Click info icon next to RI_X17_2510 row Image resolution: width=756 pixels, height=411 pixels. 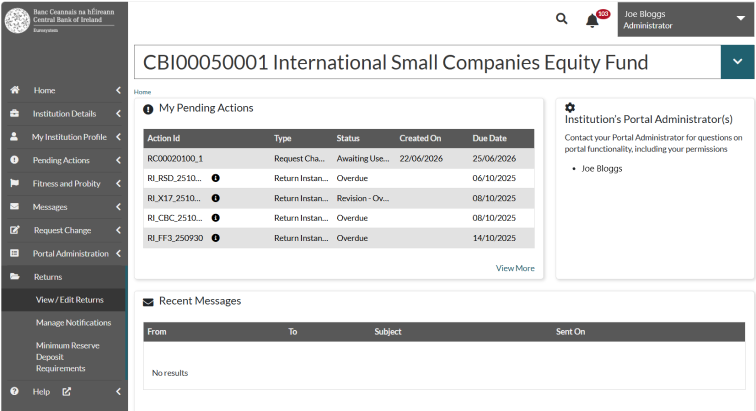click(216, 198)
